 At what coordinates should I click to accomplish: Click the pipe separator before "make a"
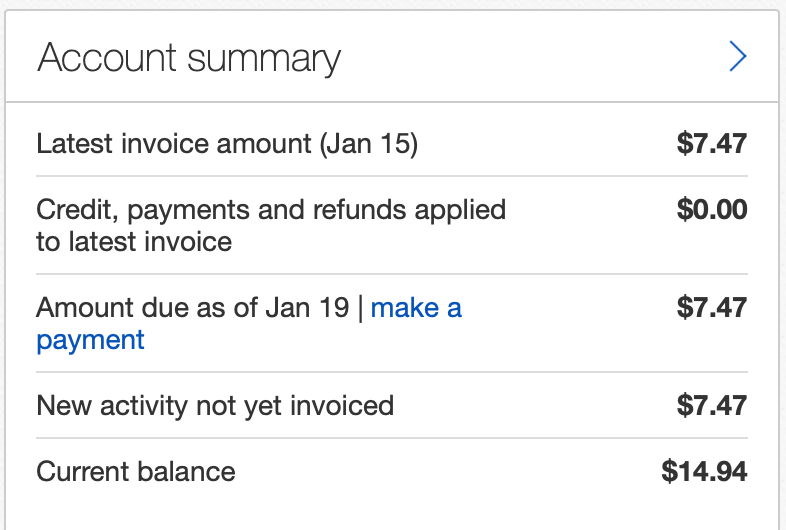pos(360,307)
